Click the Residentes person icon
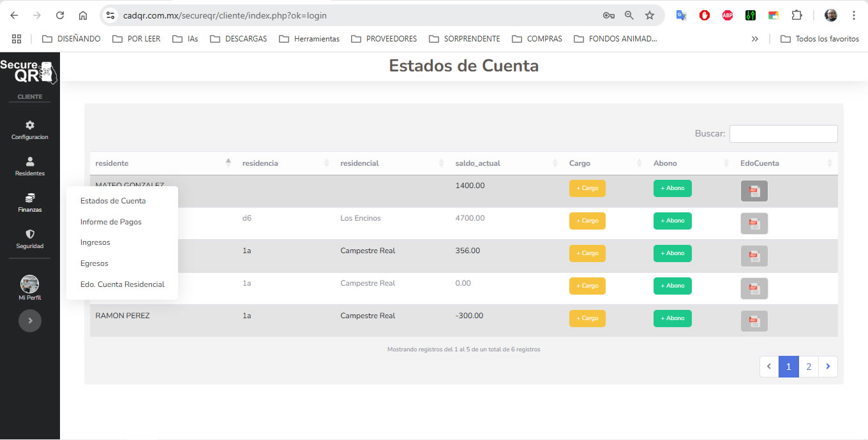This screenshot has width=868, height=440. [x=30, y=162]
